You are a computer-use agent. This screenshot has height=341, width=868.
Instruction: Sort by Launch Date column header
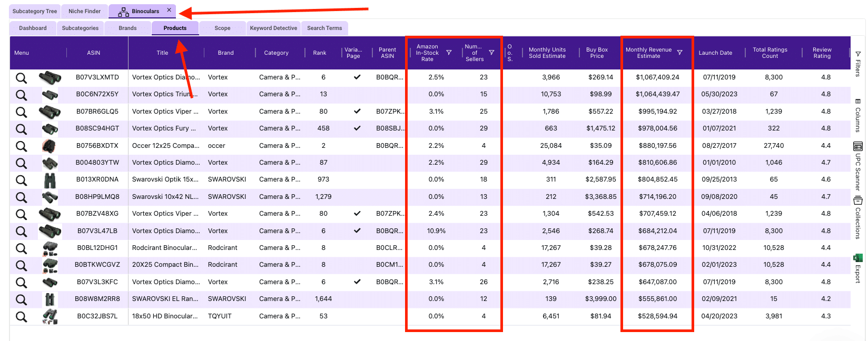[x=715, y=53]
